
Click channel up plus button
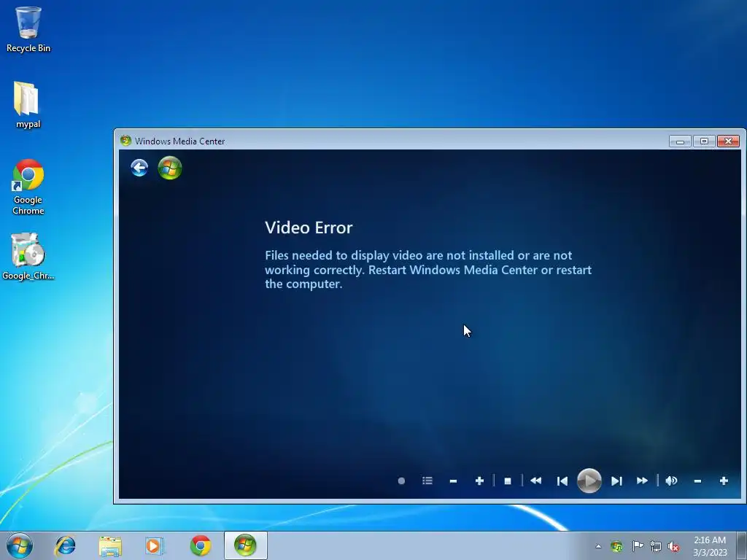click(480, 481)
